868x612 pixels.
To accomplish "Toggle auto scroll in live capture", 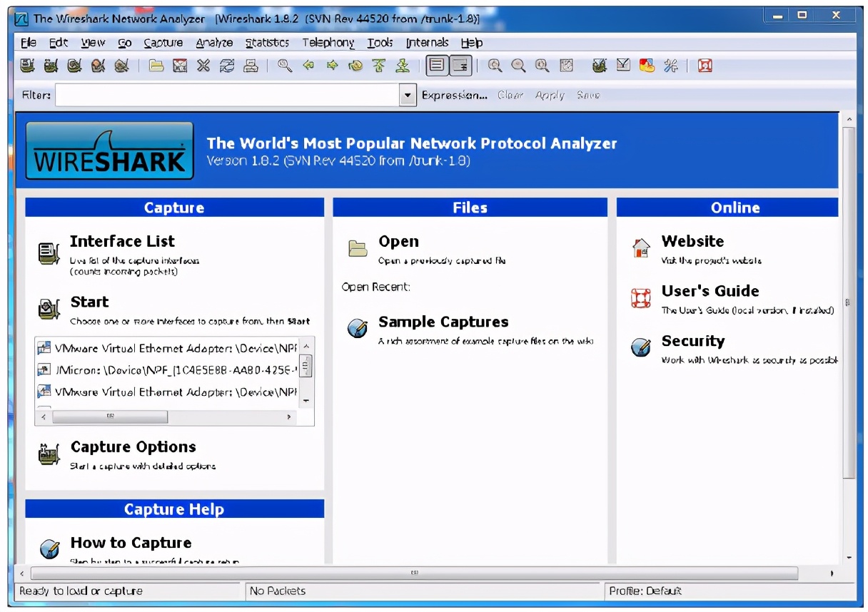I will [460, 66].
